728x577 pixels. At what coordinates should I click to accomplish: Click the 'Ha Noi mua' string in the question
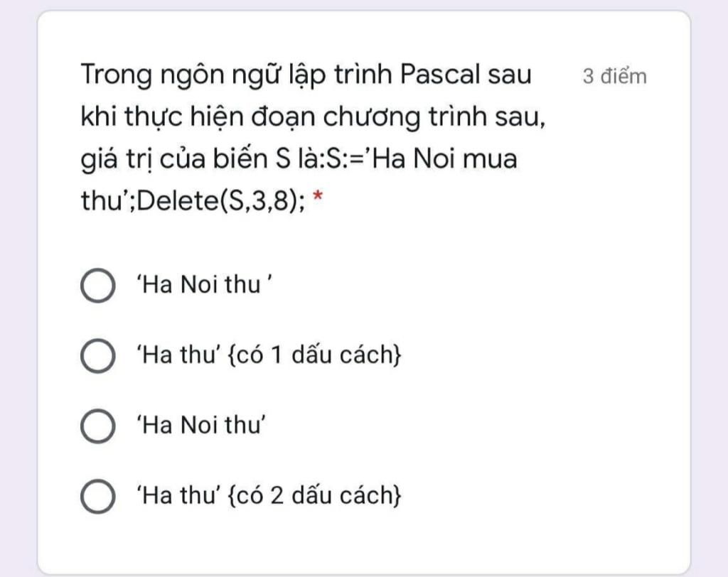446,159
